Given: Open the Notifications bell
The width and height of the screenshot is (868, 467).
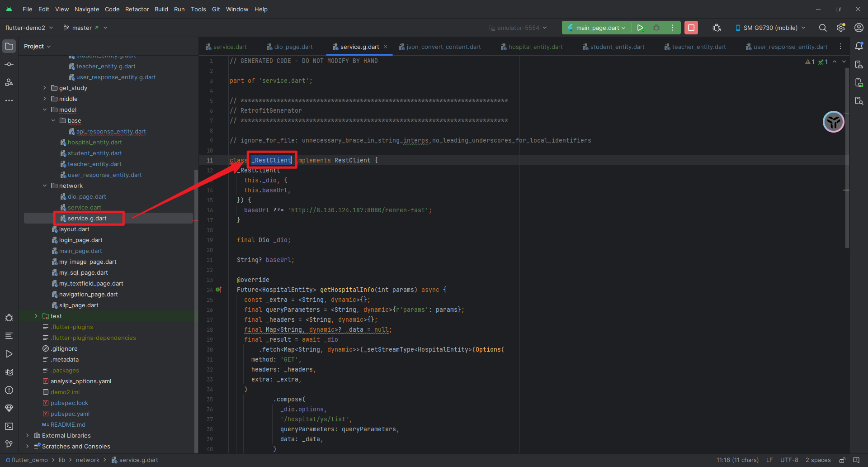Looking at the screenshot, I should (859, 46).
